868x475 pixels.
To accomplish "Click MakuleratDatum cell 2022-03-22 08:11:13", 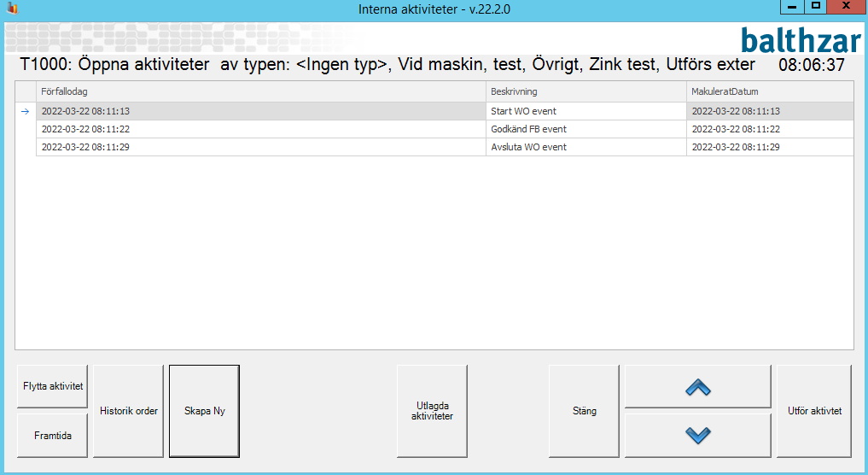I will coord(770,111).
